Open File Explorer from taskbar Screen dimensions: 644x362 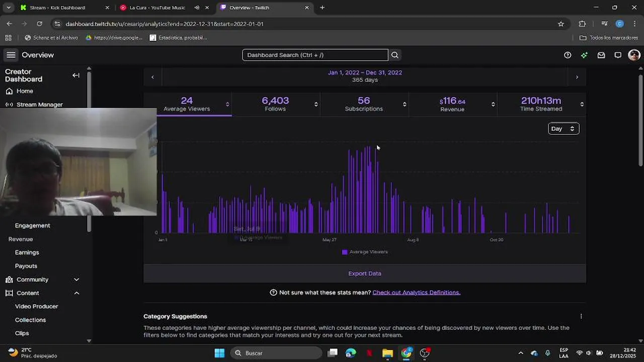[x=387, y=353]
